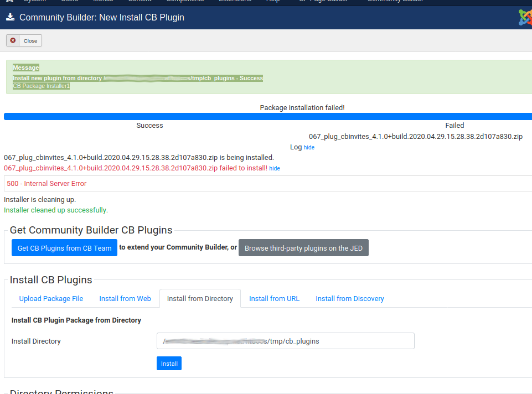Browse third-party plugins on the JED
This screenshot has width=532, height=394.
pyautogui.click(x=303, y=248)
